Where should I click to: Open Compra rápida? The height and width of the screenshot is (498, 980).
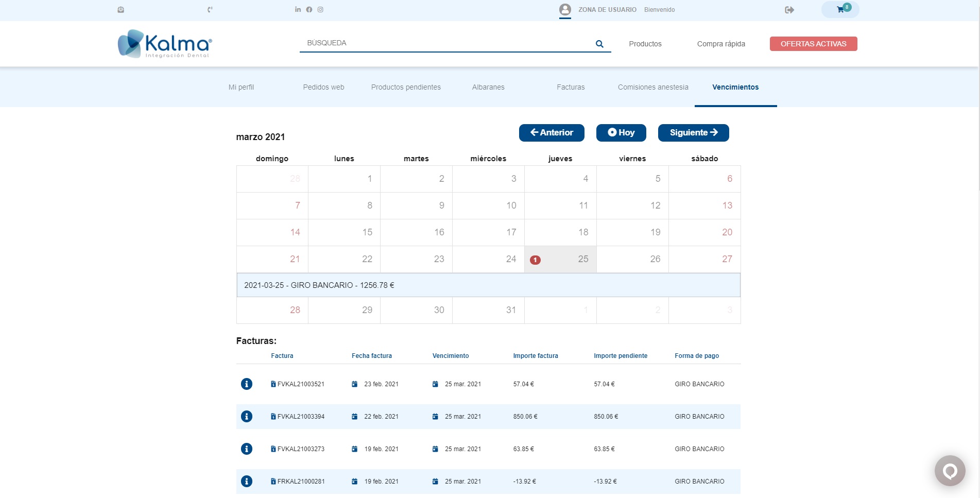click(721, 44)
